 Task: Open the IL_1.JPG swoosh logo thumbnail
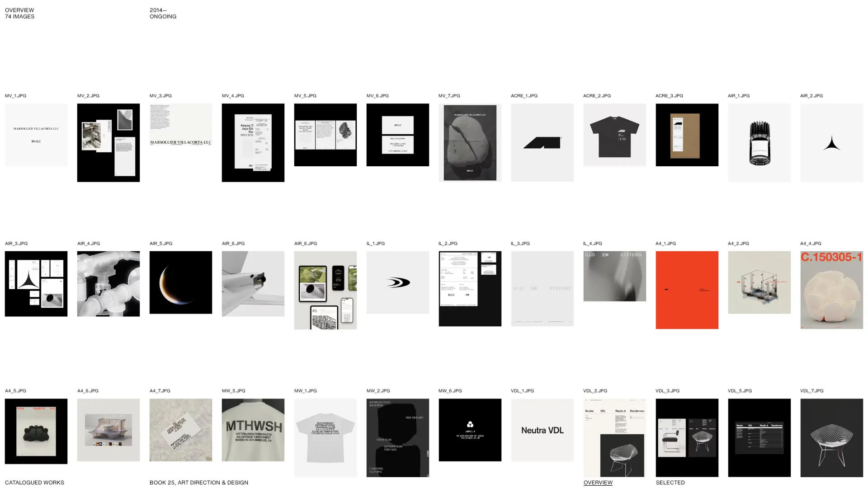pyautogui.click(x=397, y=282)
